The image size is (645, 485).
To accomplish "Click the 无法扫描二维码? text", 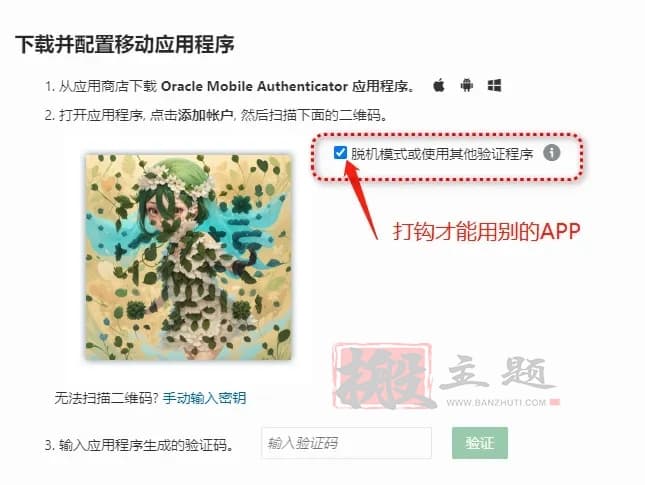I will coord(107,398).
